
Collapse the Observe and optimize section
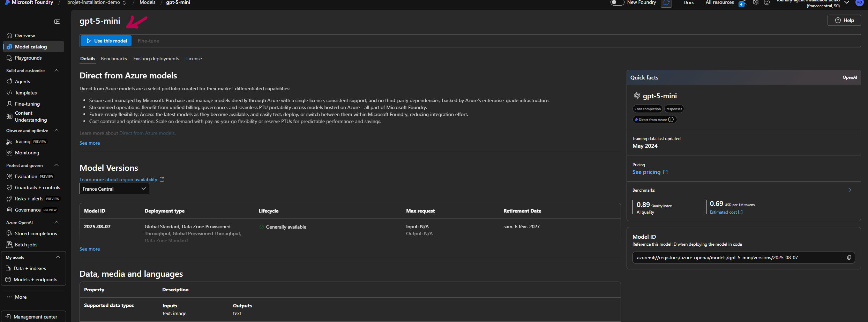coord(57,130)
